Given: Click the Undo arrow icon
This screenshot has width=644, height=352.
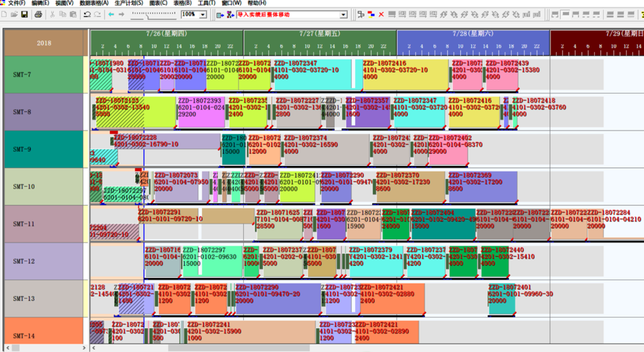Looking at the screenshot, I should [87, 14].
